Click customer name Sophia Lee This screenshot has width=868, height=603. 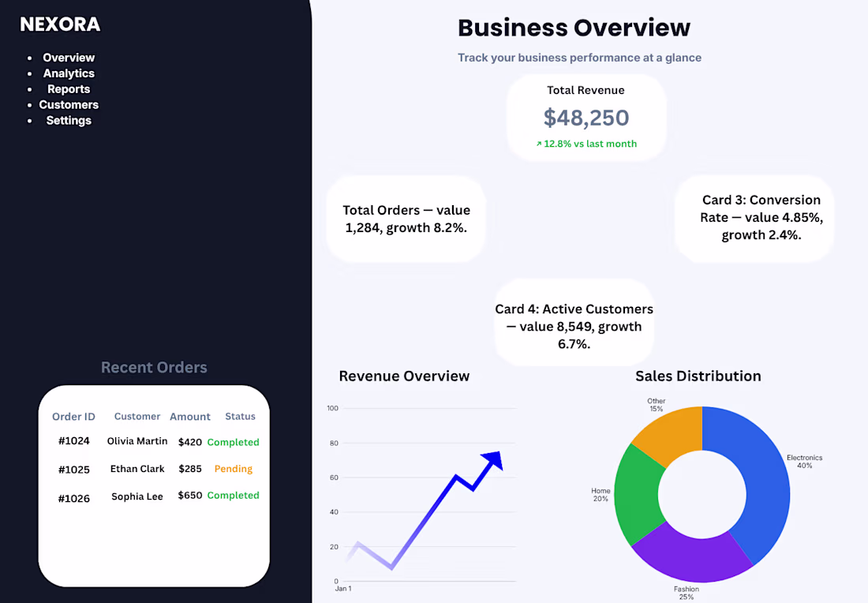click(137, 496)
